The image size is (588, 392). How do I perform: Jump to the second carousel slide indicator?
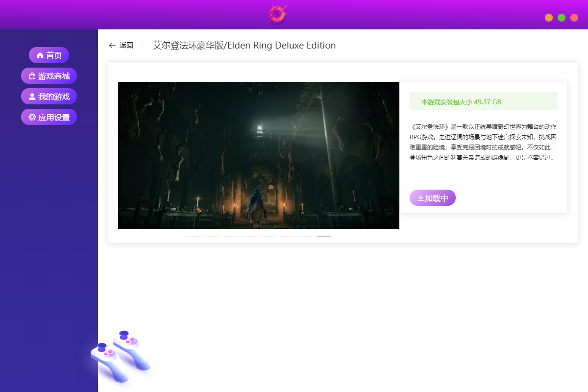212,236
